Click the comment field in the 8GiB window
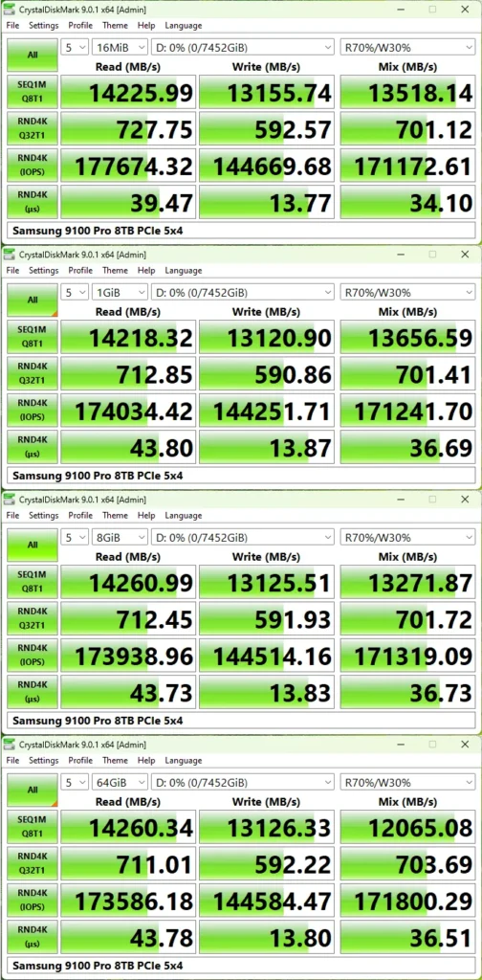The height and width of the screenshot is (980, 482). coord(241,721)
